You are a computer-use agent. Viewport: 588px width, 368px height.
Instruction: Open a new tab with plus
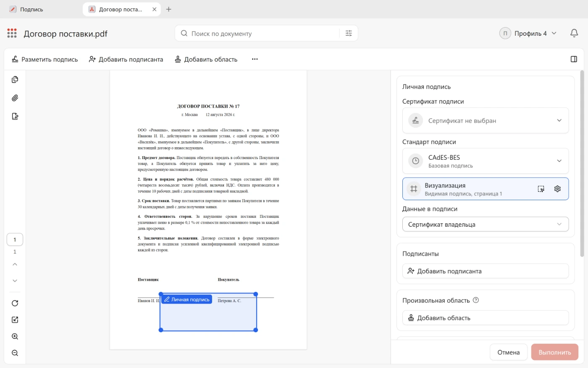(168, 9)
